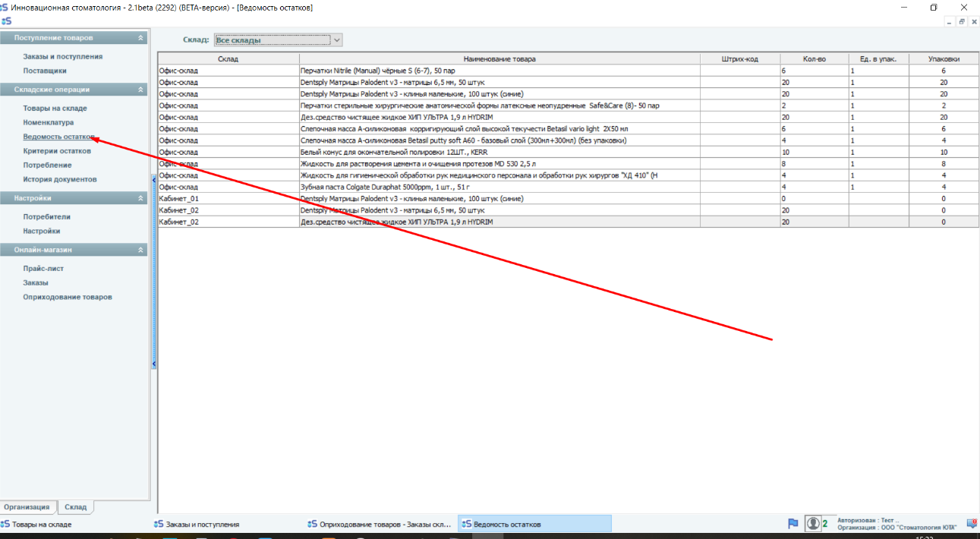Open the Номенклатура link in sidebar
This screenshot has height=539, width=980.
[49, 122]
